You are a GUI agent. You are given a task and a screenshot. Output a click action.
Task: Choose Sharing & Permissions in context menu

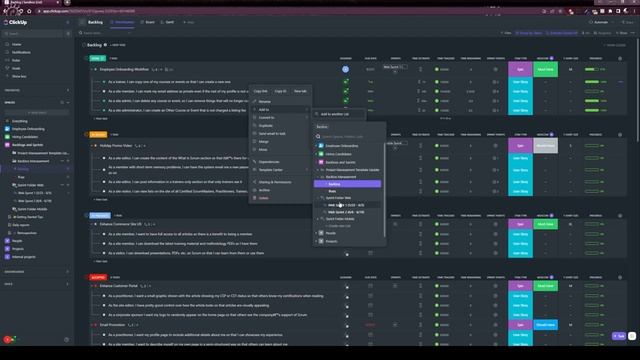[x=275, y=182]
